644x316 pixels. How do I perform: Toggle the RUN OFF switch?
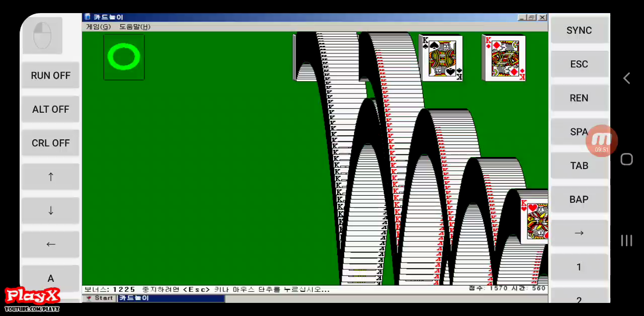50,75
